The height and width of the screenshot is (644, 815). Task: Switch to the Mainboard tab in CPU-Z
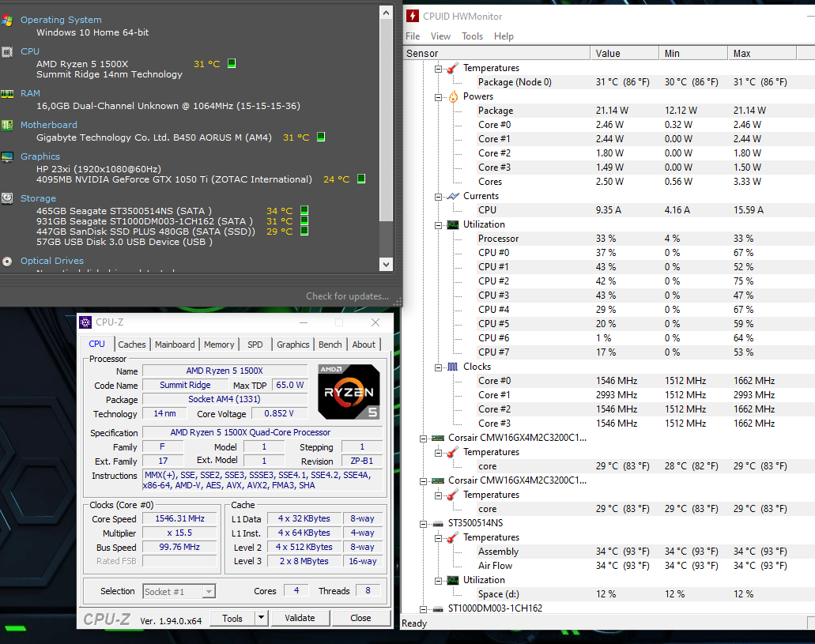point(175,345)
